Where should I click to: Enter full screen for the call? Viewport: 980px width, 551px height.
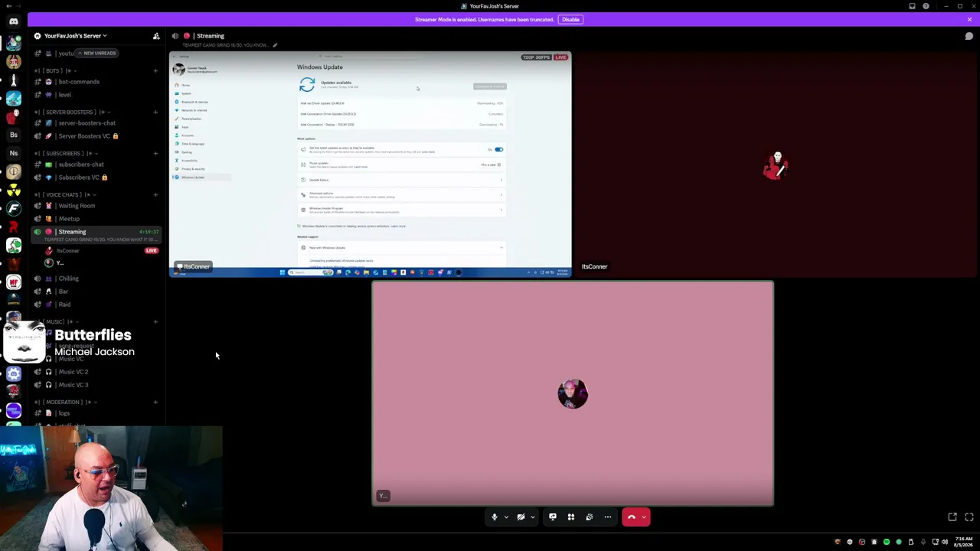coord(969,517)
